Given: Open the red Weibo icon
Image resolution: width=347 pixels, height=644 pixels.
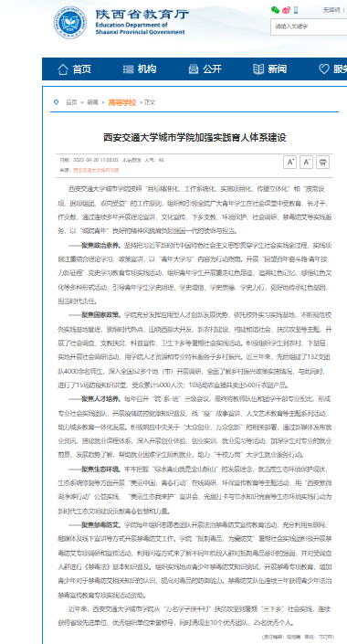Looking at the screenshot, I should (x=286, y=10).
